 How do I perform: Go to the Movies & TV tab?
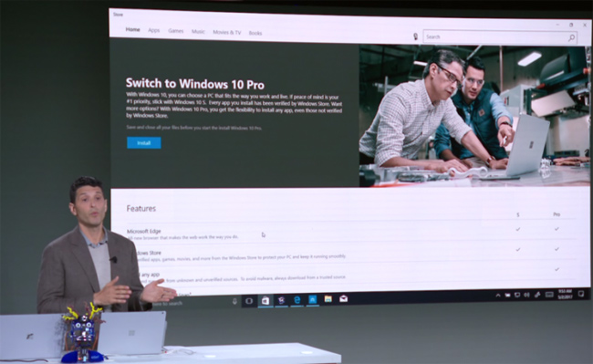tap(226, 32)
